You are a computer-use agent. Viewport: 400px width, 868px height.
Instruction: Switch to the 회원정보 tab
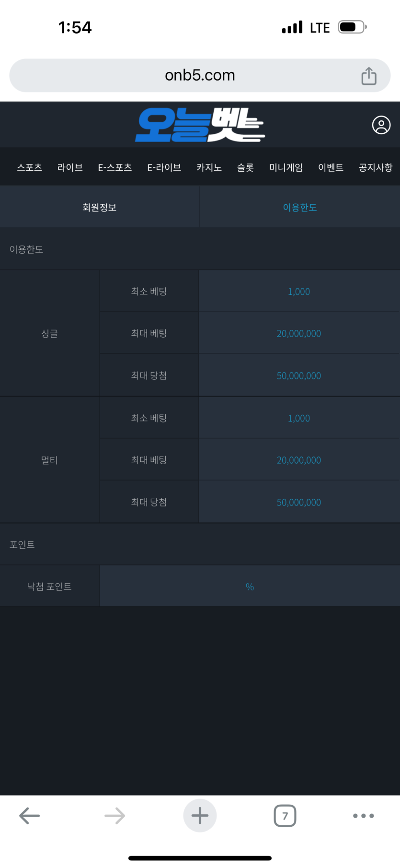pos(100,207)
